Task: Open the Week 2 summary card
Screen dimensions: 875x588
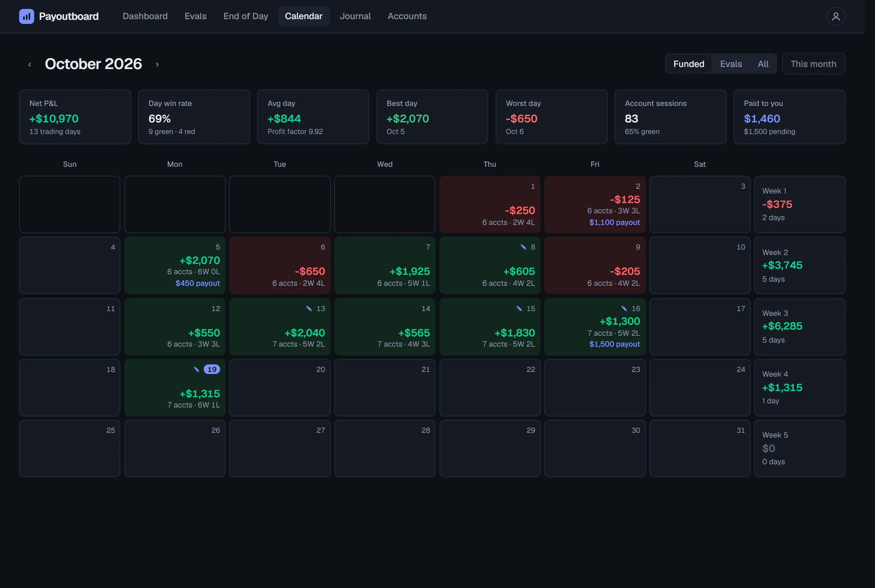Action: [x=799, y=265]
